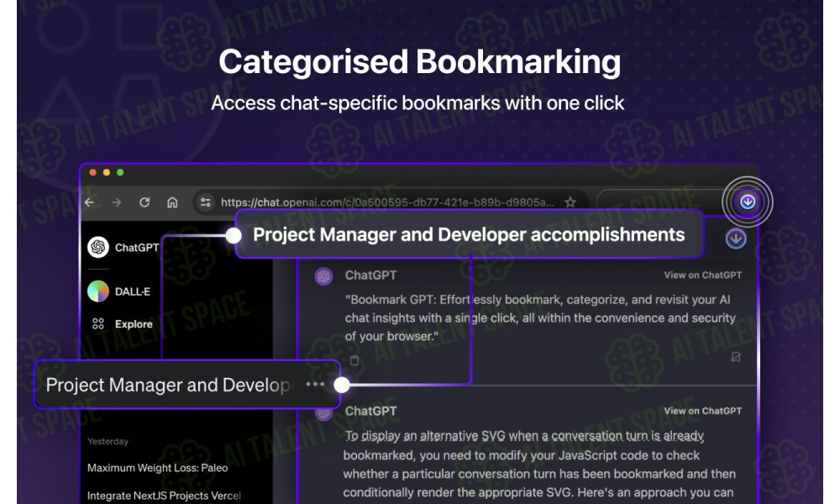This screenshot has width=840, height=504.
Task: Open Maximum Weight Loss: Paleo chat
Action: [x=158, y=468]
